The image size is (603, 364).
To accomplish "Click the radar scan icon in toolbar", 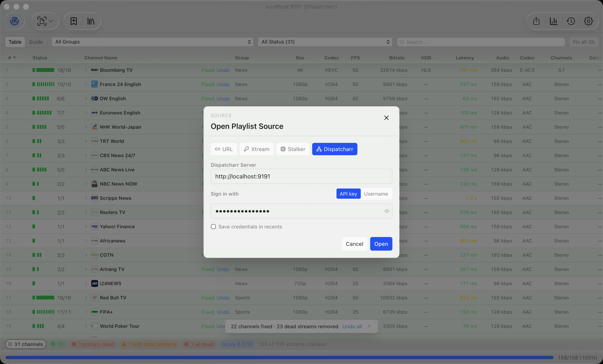I will coord(14,21).
